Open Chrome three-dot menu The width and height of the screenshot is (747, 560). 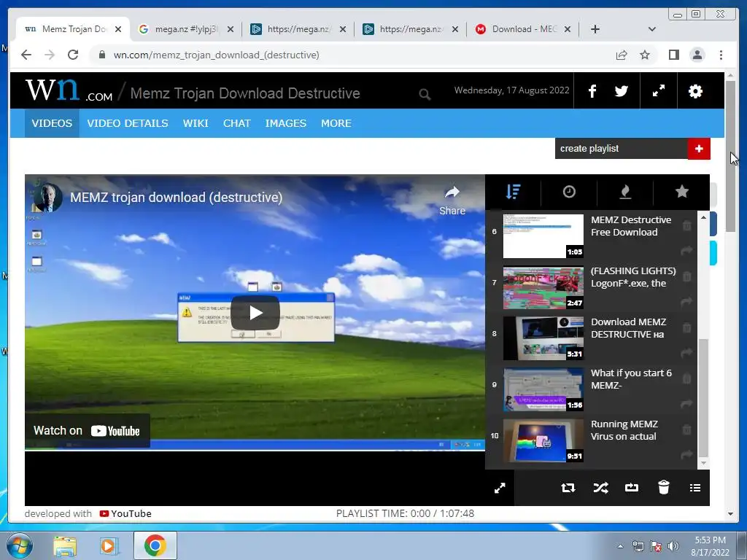point(721,55)
